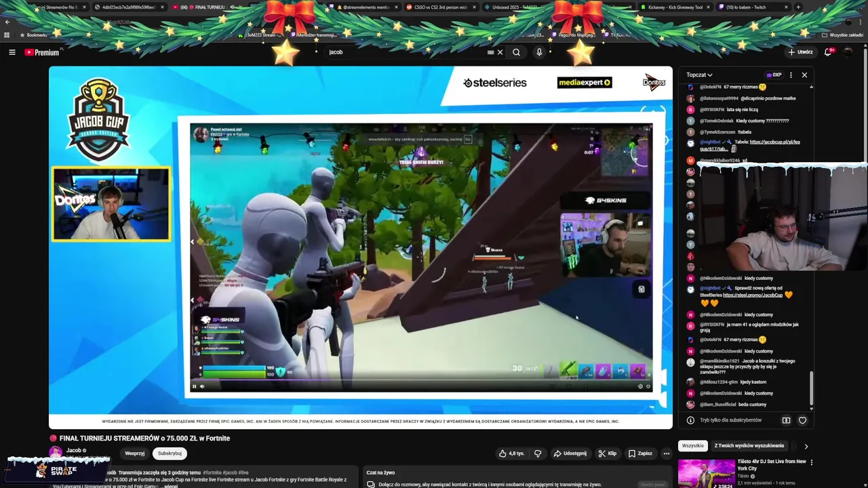Open the #fortnite hashtag link
This screenshot has width=868, height=488.
[212, 472]
